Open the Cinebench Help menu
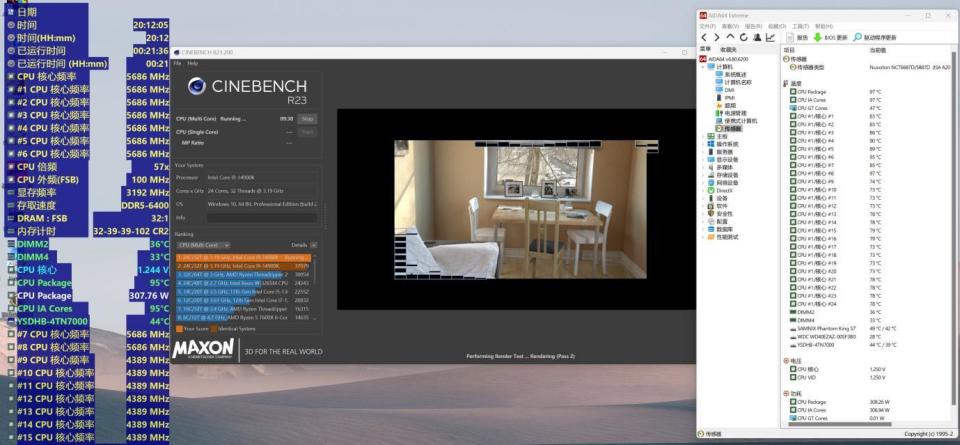 coord(193,63)
